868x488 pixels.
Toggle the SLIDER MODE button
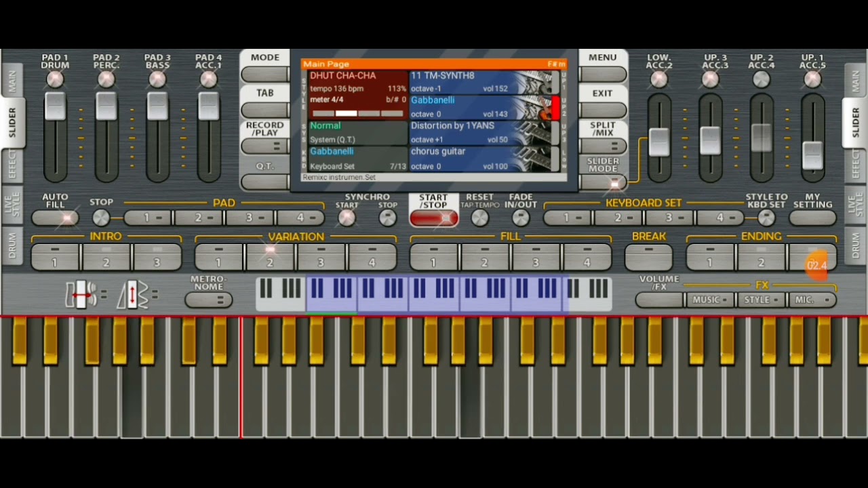click(x=603, y=182)
